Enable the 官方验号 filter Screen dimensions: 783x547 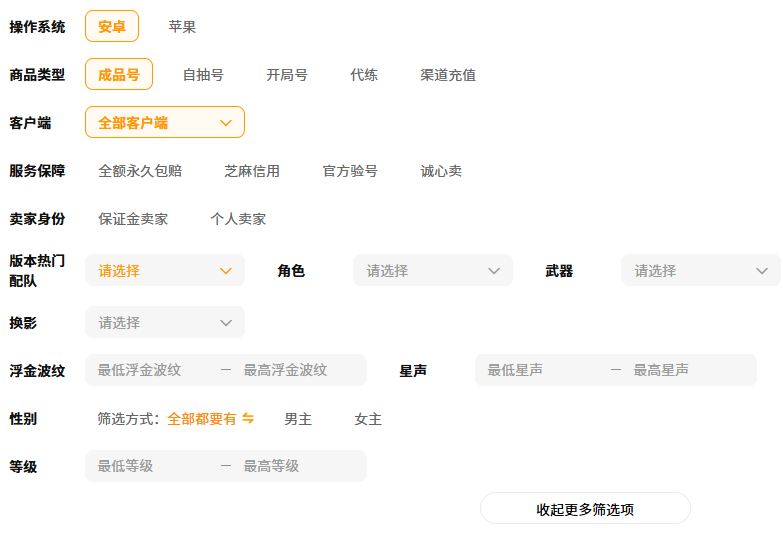pos(350,171)
